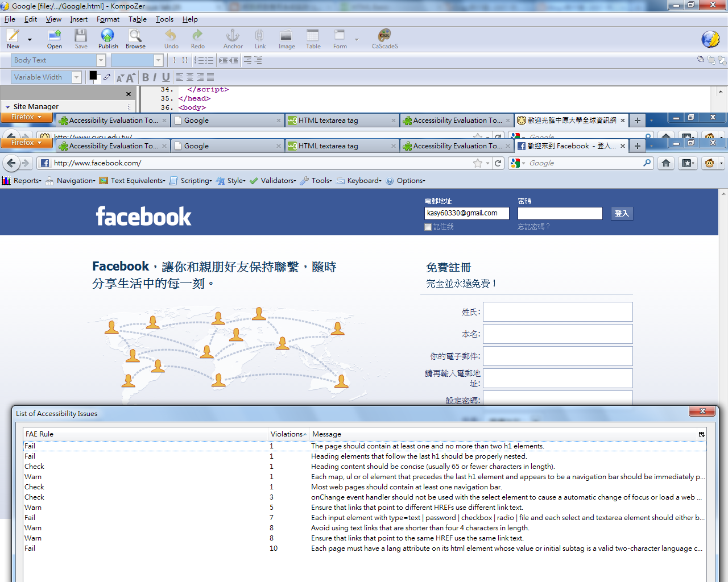Click the Back arrow beside facebook.com address
The height and width of the screenshot is (582, 728).
click(x=11, y=163)
